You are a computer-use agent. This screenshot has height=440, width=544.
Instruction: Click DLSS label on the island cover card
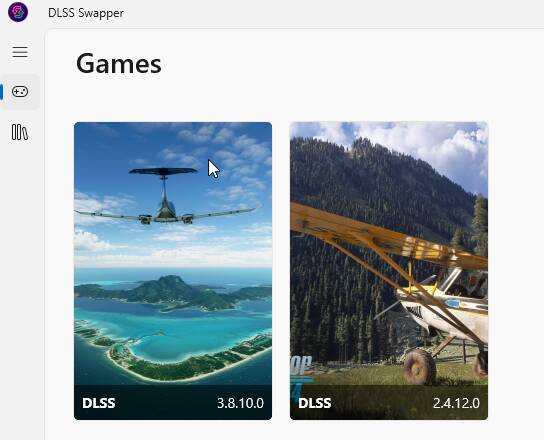pyautogui.click(x=99, y=403)
